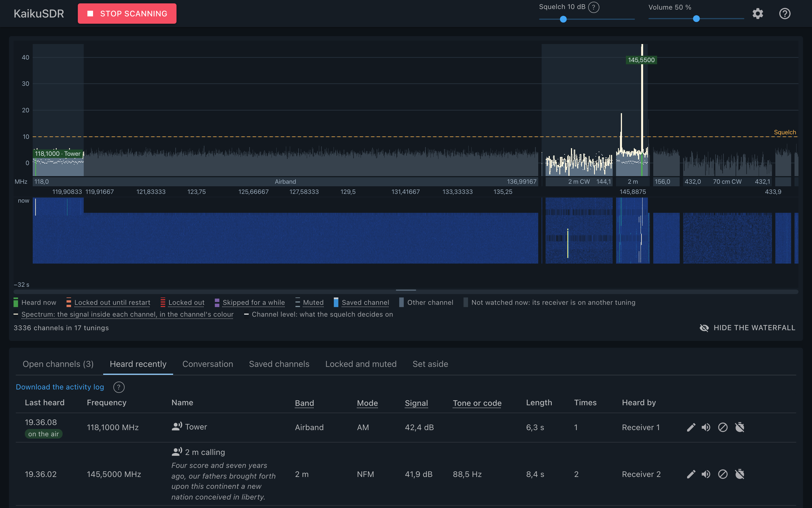Skip Tower channel with crossed timer icon
Screen dimensions: 812x508
point(740,427)
